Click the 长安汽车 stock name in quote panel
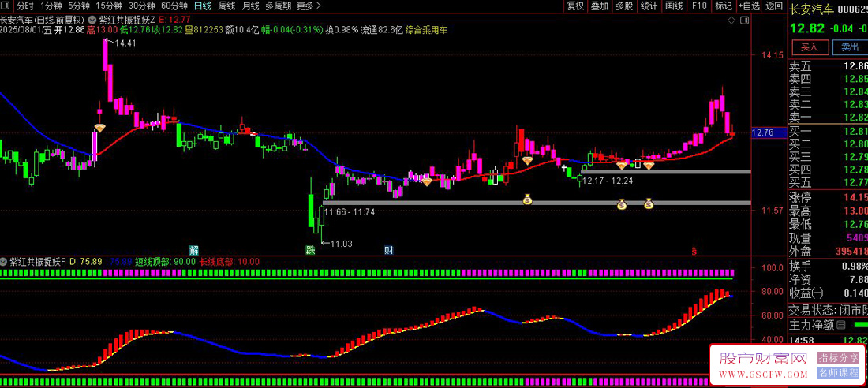This screenshot has width=868, height=388. coord(810,9)
